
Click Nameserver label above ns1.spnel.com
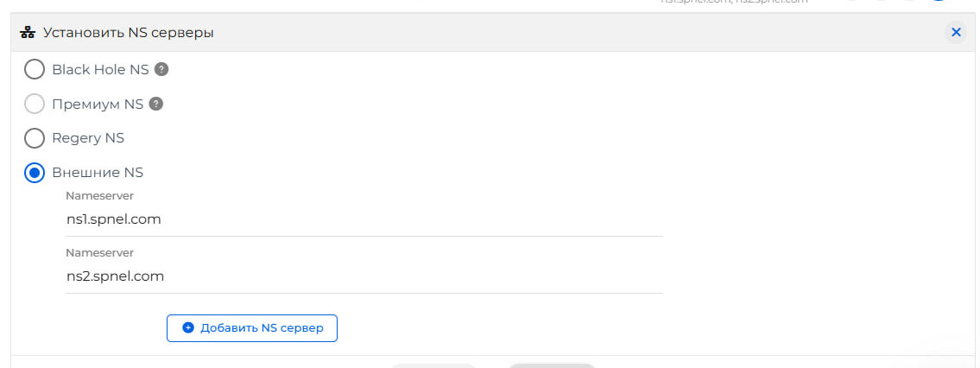point(99,196)
